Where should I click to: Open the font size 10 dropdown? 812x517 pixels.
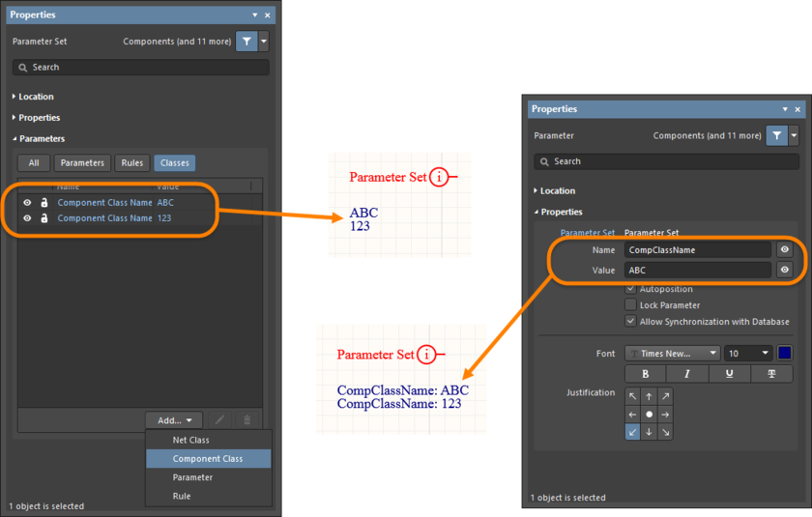pos(747,354)
